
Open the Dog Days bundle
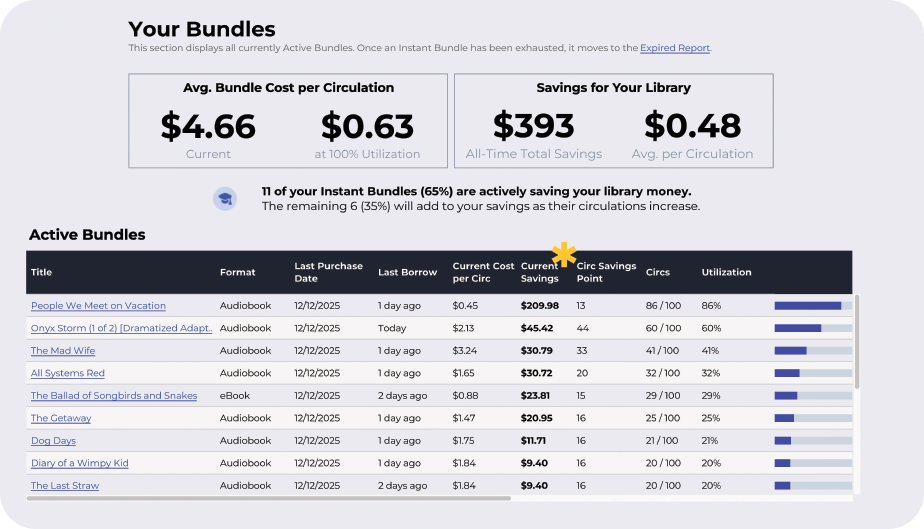53,441
